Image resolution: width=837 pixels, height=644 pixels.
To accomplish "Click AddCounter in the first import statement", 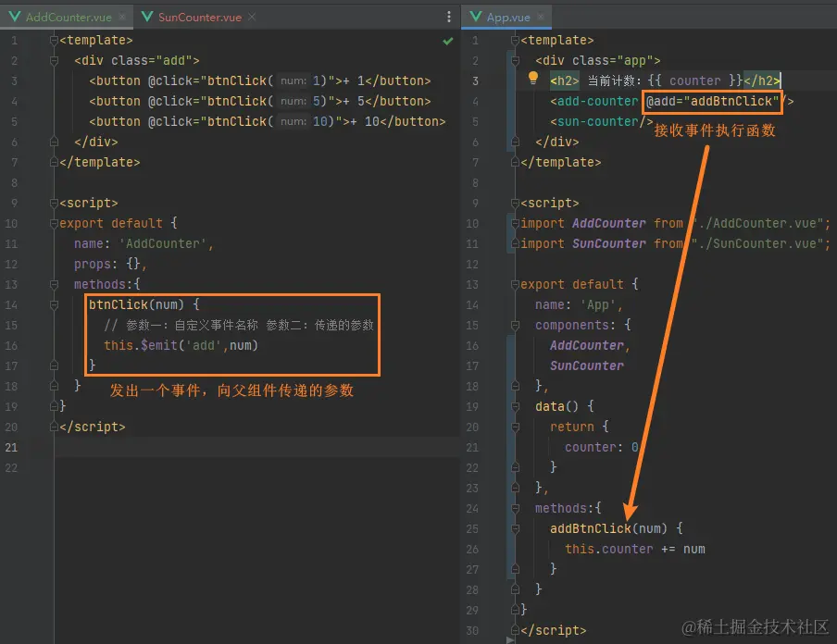I will tap(609, 224).
